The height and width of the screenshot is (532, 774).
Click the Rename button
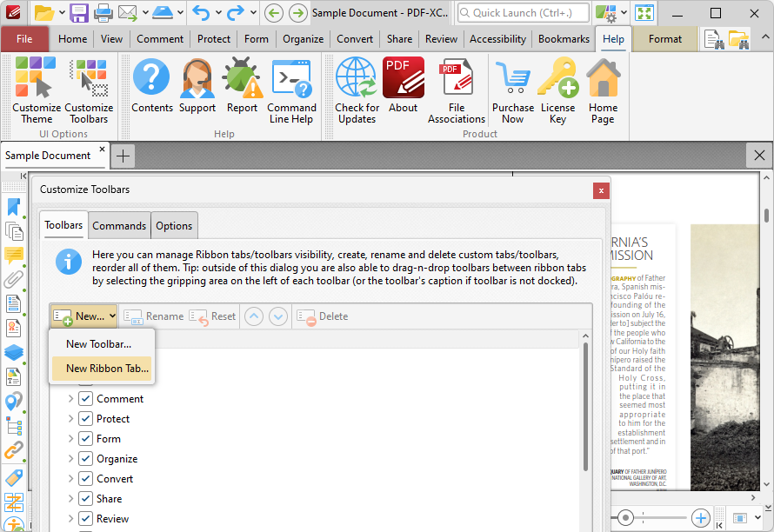(154, 316)
